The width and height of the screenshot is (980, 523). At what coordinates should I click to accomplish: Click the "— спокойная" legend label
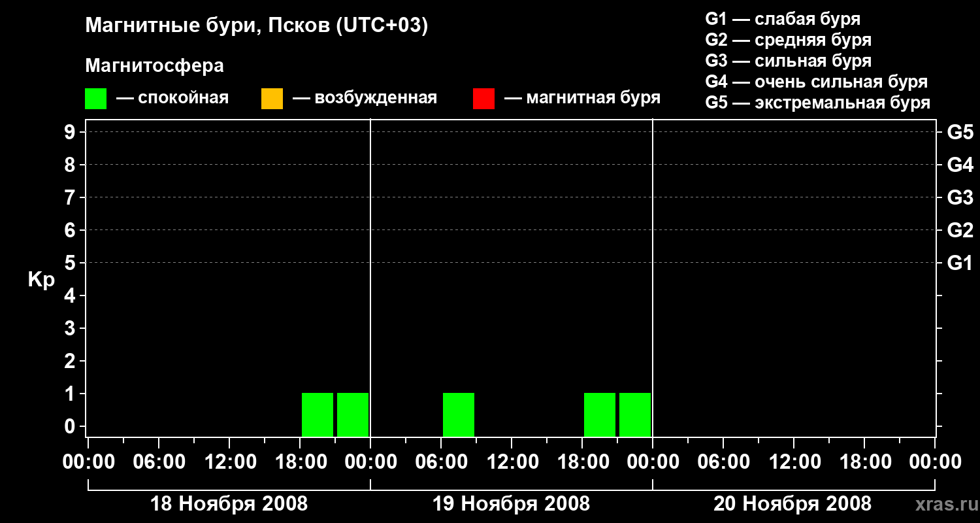(x=172, y=98)
